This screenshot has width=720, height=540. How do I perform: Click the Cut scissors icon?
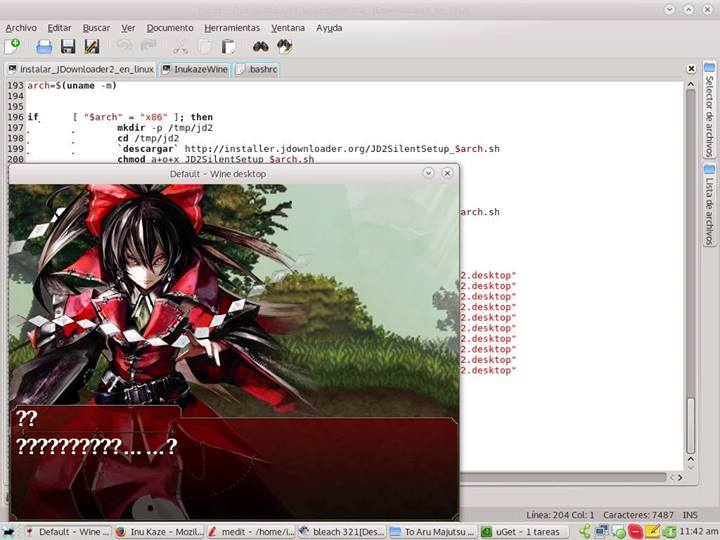pos(180,47)
